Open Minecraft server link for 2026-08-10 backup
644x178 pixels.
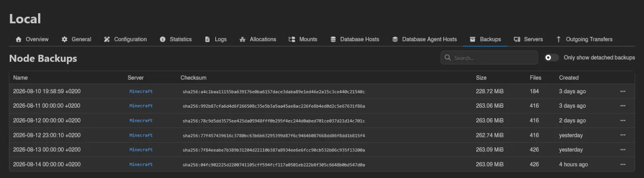tap(141, 92)
